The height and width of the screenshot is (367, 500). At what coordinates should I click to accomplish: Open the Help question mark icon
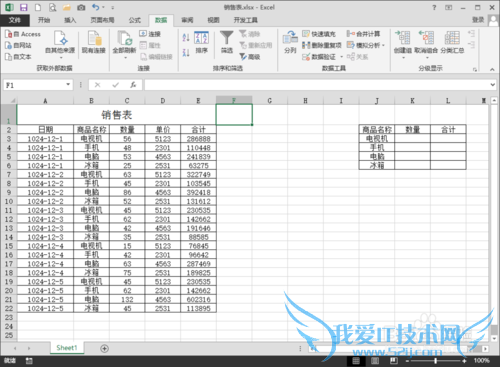434,7
